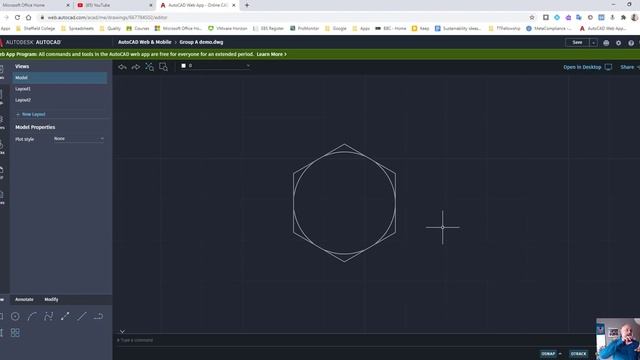Reload the browser page

[x=17, y=18]
